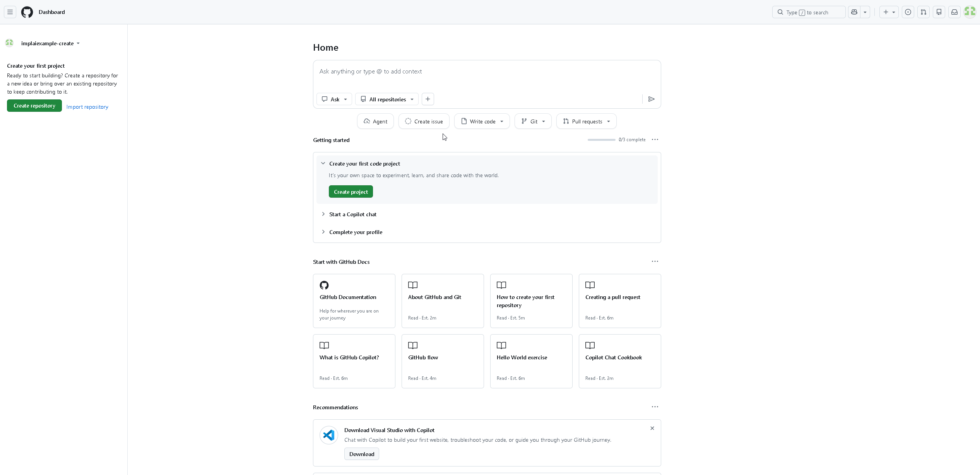Select the Create issue quick action
Image resolution: width=980 pixels, height=475 pixels.
click(x=424, y=121)
